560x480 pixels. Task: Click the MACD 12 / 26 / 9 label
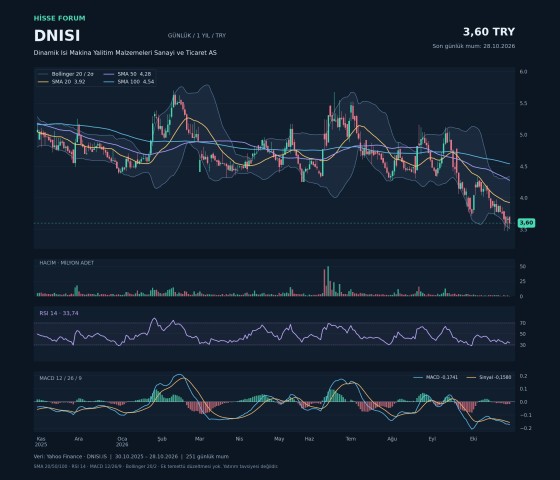60,378
